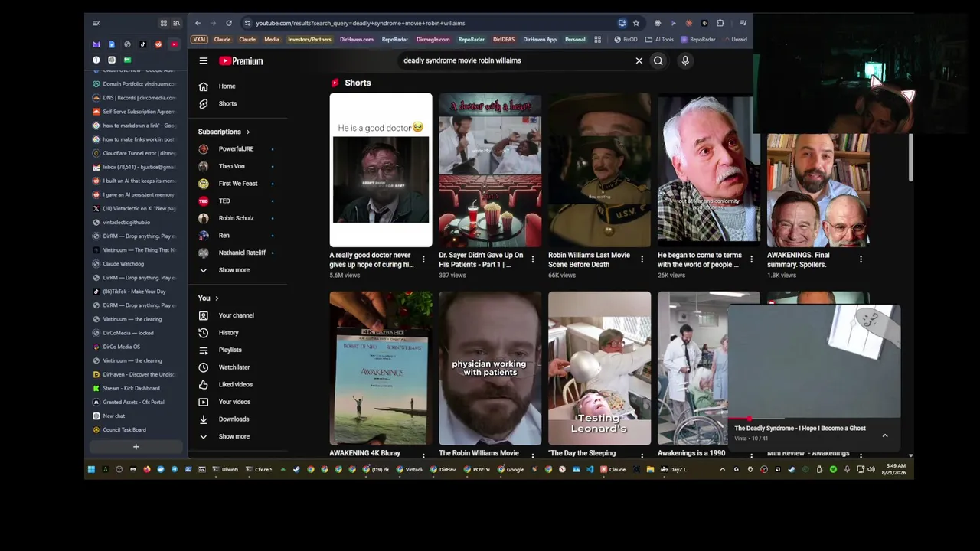Add a new vertical tab with the plus button
980x551 pixels.
136,447
